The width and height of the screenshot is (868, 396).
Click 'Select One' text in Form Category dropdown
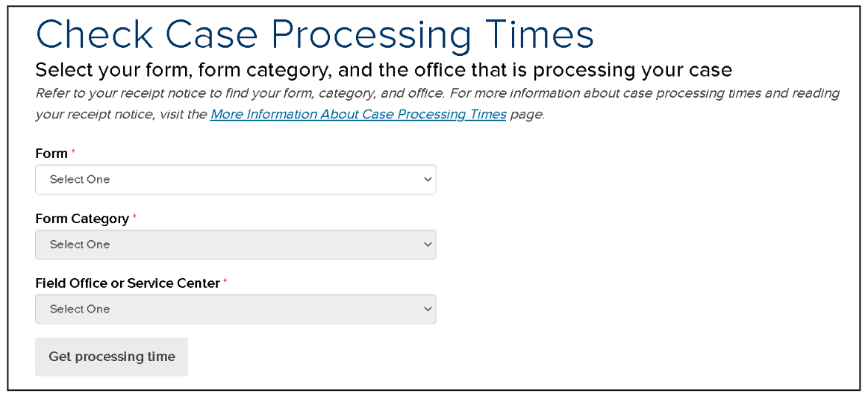[x=80, y=245]
